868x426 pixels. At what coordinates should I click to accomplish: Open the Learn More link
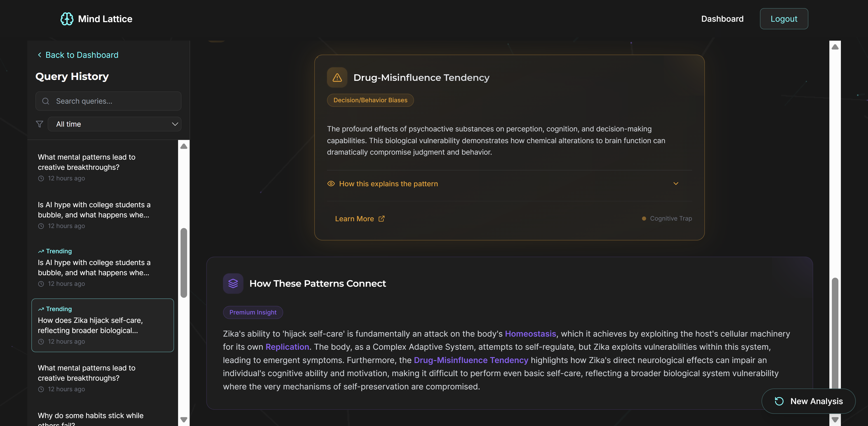pyautogui.click(x=360, y=219)
